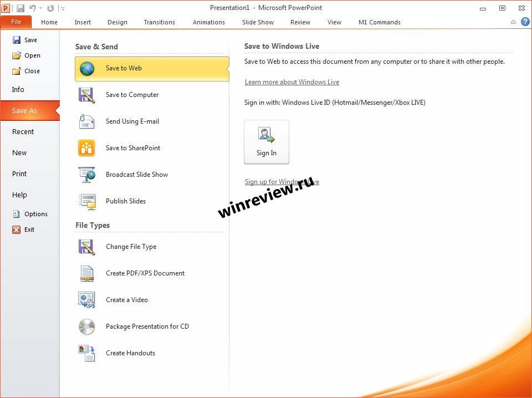532x398 pixels.
Task: Pick the Save to SharePoint label
Action: click(x=133, y=148)
